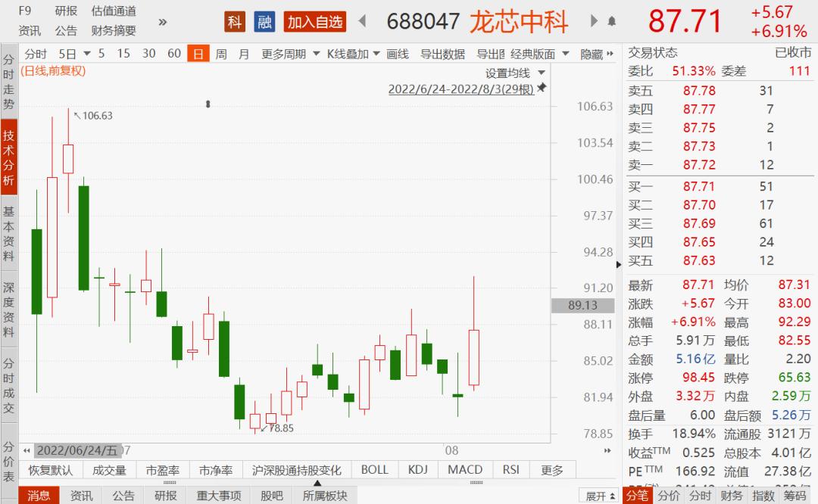This screenshot has width=818, height=504.
Task: Switch to MACD indicator tab
Action: click(465, 470)
